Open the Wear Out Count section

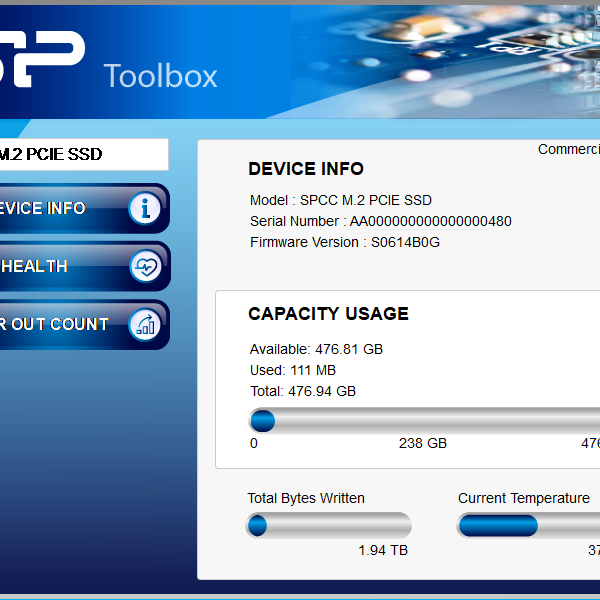84,324
